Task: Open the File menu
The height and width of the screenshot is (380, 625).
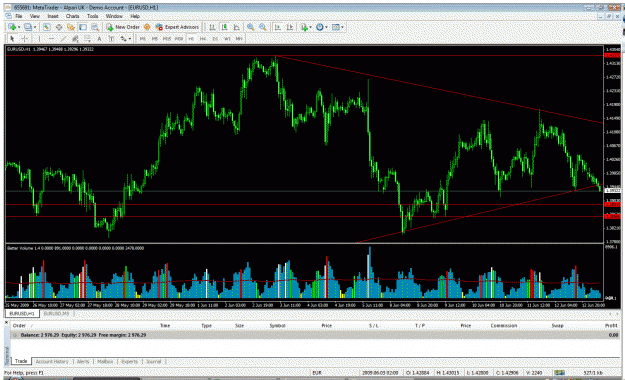Action: click(18, 16)
